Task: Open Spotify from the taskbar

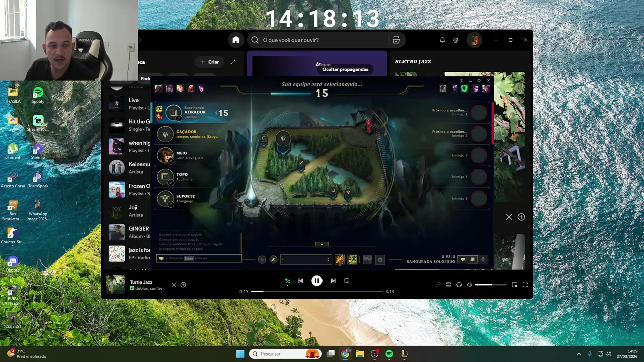Action: coord(389,354)
